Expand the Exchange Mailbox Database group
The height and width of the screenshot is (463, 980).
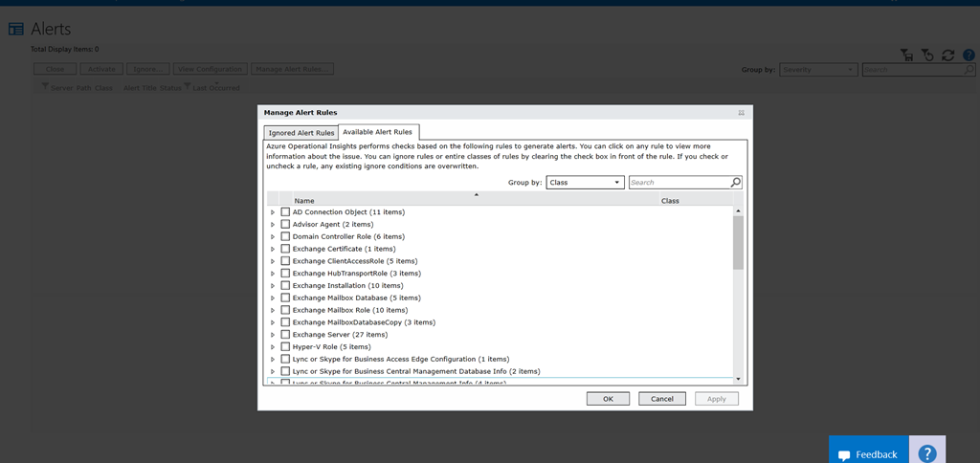pos(273,298)
